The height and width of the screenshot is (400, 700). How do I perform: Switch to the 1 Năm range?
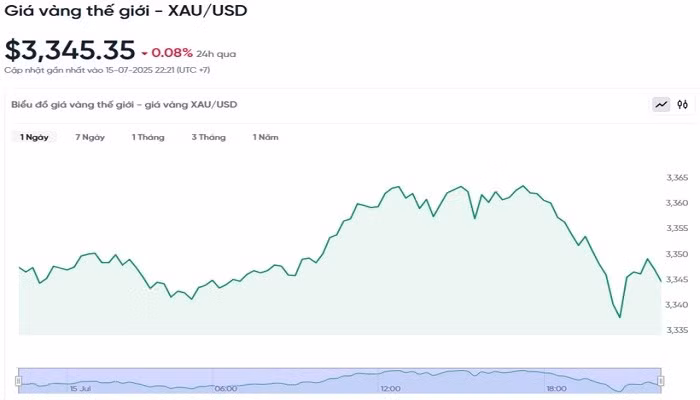pyautogui.click(x=265, y=137)
